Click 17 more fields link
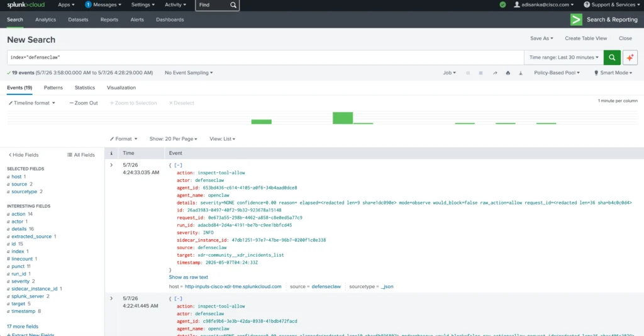Screen dimensions: 644x336 pyautogui.click(x=23, y=327)
